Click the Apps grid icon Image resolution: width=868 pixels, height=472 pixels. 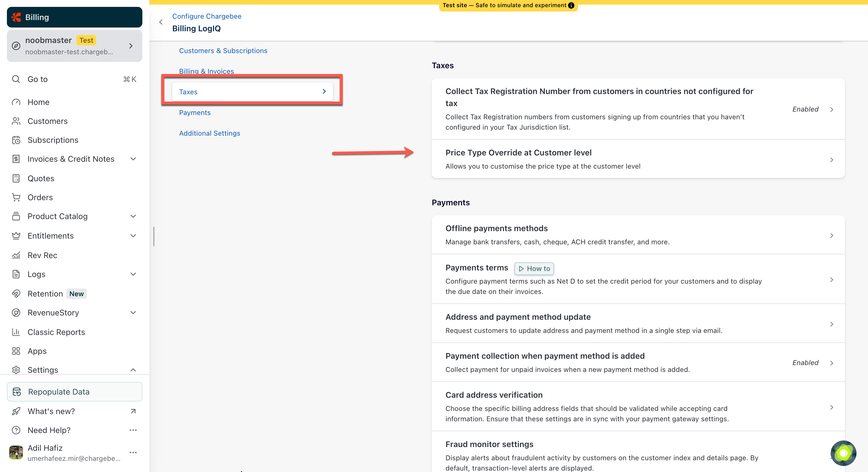pyautogui.click(x=16, y=351)
